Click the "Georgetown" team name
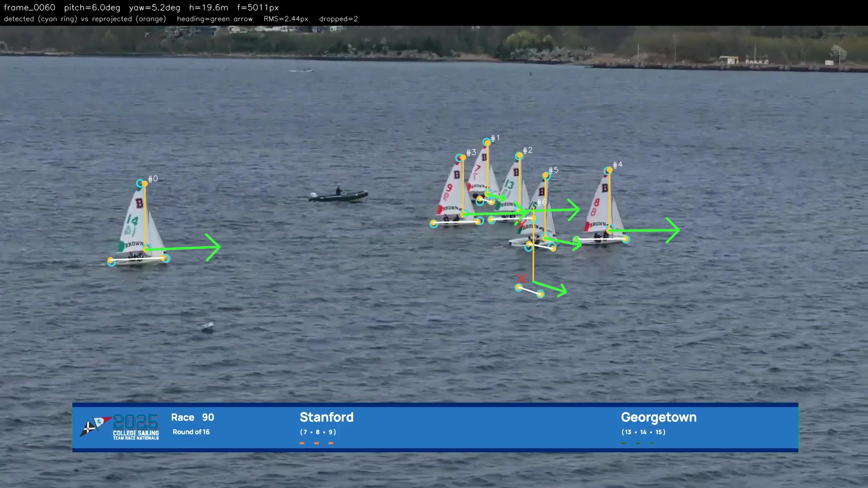Viewport: 868px width, 488px height. click(659, 417)
